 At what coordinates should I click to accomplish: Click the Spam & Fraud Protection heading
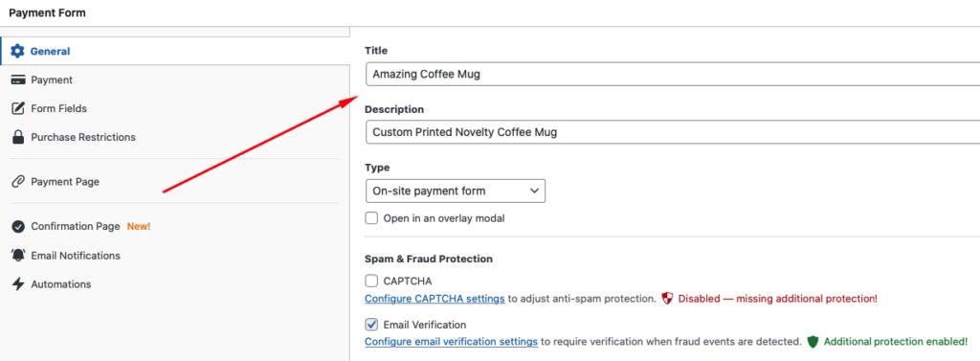pyautogui.click(x=429, y=259)
